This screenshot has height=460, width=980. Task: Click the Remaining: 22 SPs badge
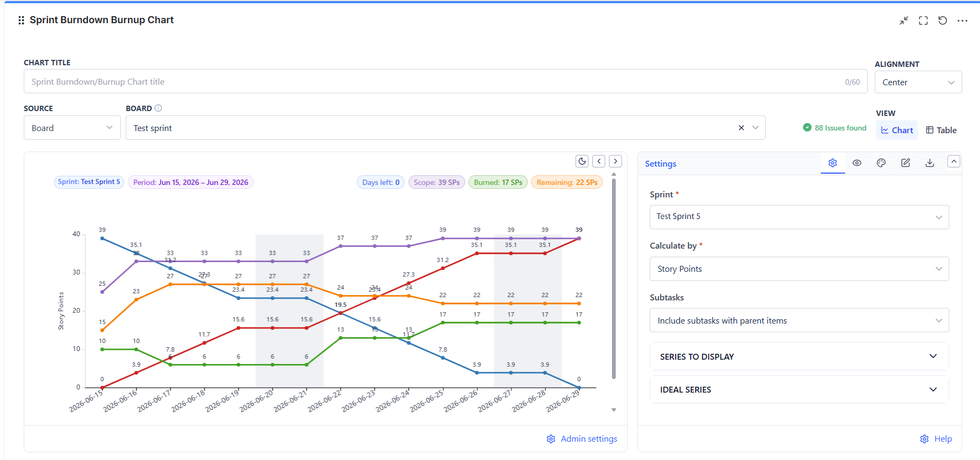pos(567,182)
